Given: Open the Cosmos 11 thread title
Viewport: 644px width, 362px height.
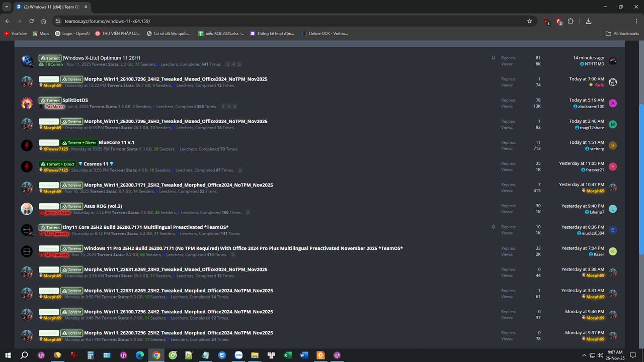Looking at the screenshot, I should pos(96,164).
